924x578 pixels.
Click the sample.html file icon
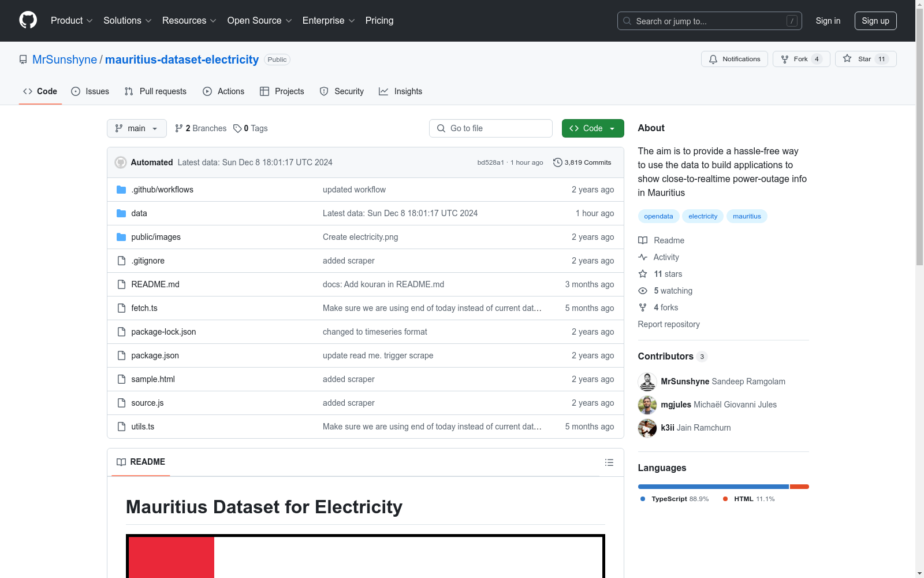[x=121, y=379]
